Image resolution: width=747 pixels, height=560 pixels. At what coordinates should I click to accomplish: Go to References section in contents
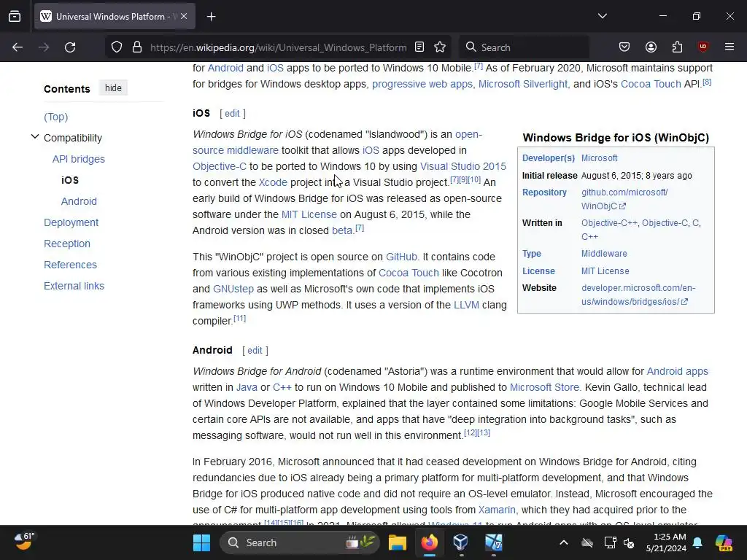click(x=70, y=265)
